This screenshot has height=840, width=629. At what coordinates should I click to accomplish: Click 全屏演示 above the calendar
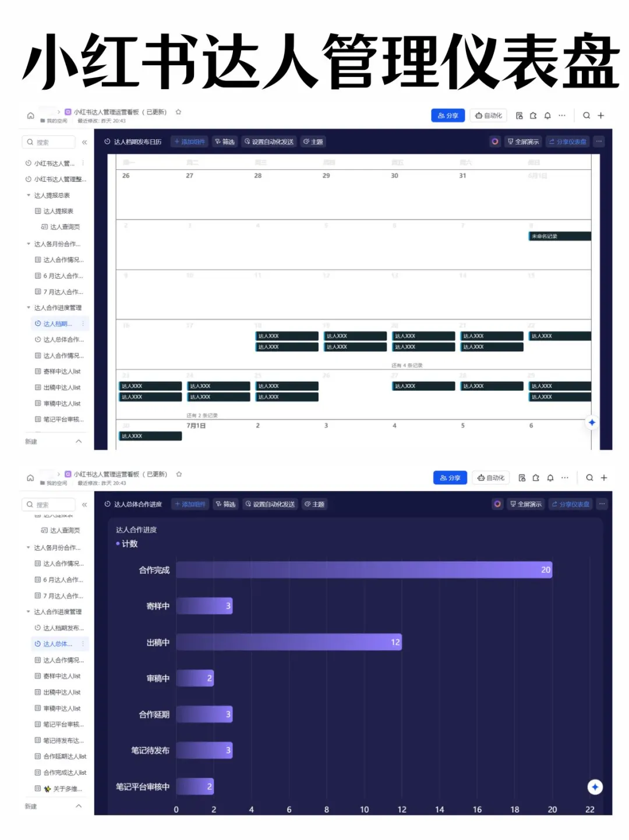tap(524, 141)
